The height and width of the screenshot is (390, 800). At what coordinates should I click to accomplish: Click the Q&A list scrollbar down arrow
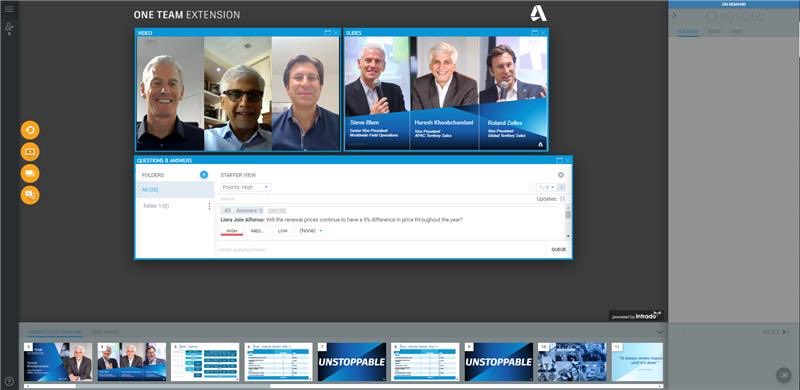point(568,236)
